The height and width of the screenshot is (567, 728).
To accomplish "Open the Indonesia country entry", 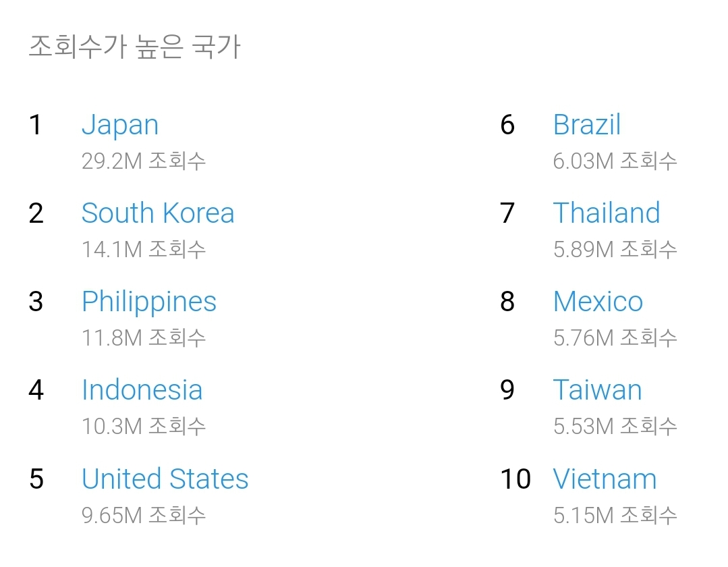I will click(142, 390).
